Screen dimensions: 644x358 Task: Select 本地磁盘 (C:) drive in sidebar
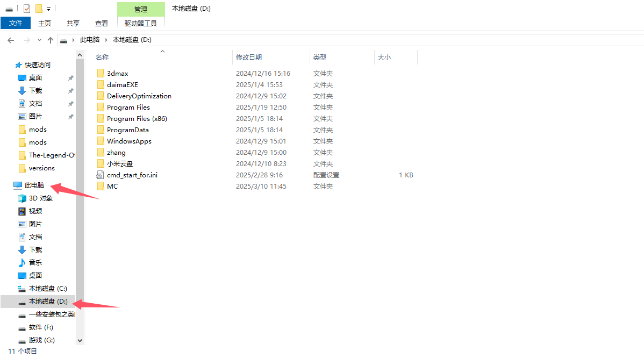[48, 288]
